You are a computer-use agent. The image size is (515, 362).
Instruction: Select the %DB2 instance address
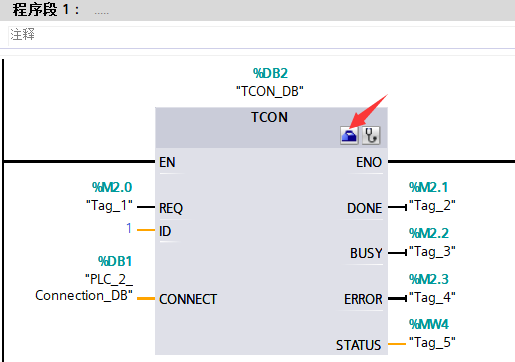(270, 73)
